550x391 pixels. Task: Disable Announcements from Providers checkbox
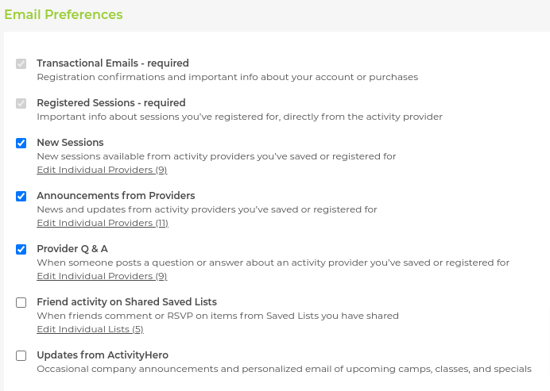[21, 196]
